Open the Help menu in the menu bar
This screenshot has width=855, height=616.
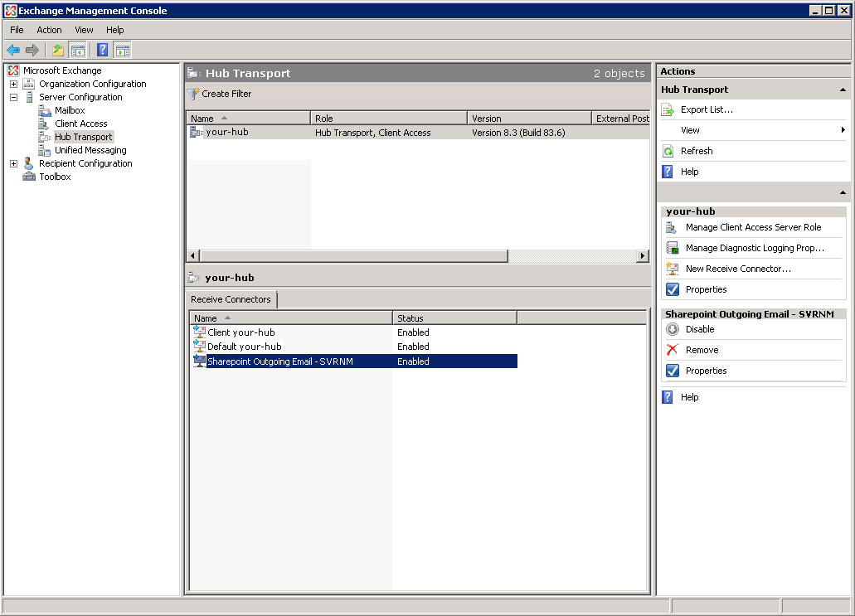[115, 30]
